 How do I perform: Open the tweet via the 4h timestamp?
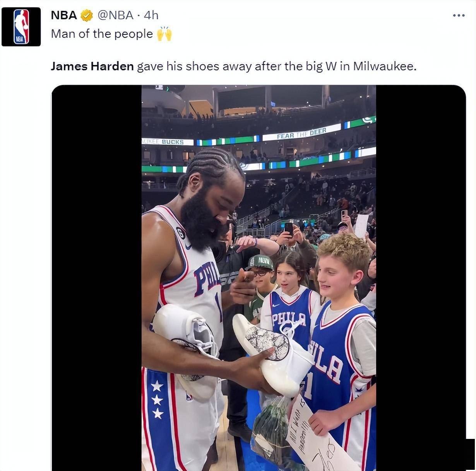(151, 15)
